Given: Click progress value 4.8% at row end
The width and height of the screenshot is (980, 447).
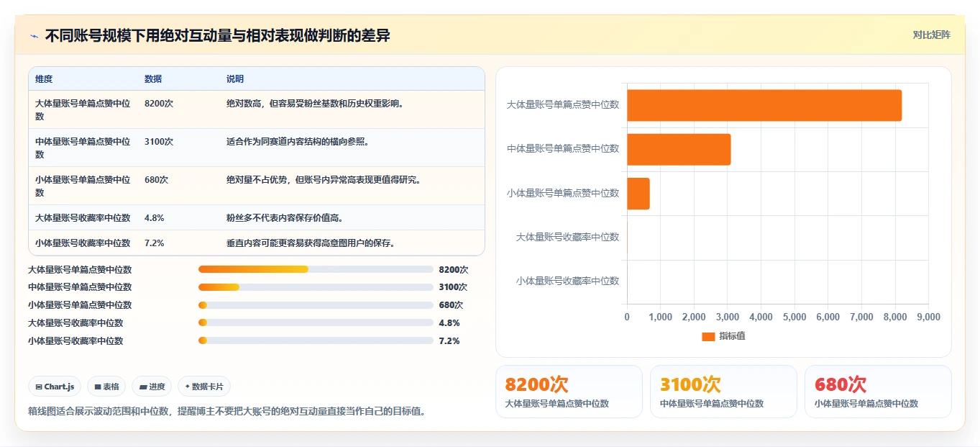Looking at the screenshot, I should (449, 323).
